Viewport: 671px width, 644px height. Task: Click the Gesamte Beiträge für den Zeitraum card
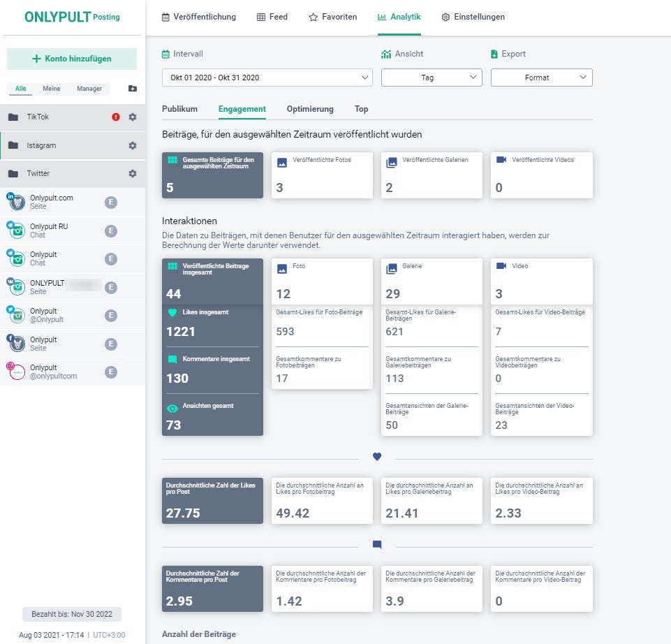point(213,175)
